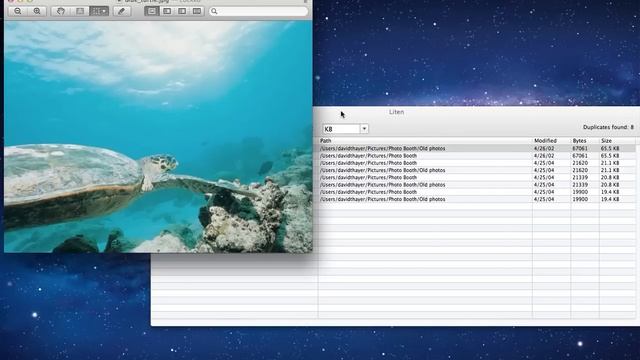The image size is (640, 360).
Task: Click into the Preview search field
Action: pos(259,11)
